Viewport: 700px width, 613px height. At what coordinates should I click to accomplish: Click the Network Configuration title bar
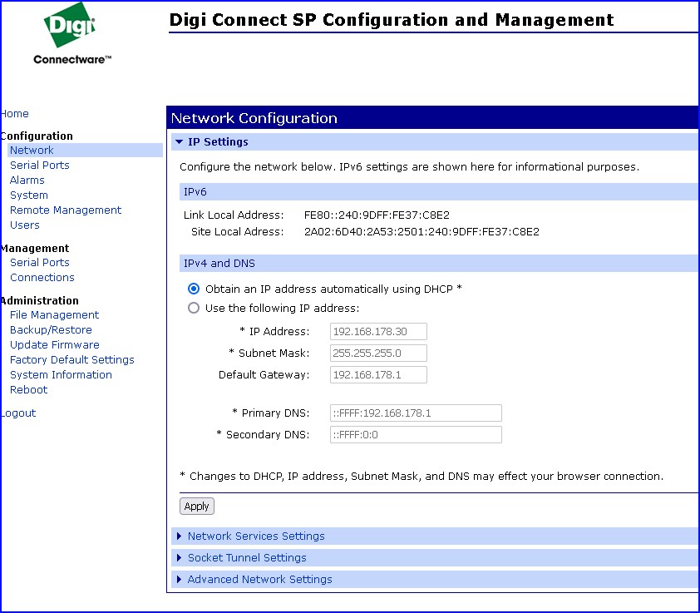click(x=432, y=117)
